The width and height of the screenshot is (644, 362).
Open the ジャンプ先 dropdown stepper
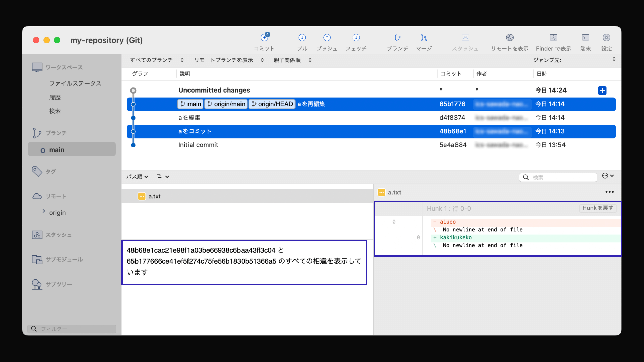pos(614,59)
